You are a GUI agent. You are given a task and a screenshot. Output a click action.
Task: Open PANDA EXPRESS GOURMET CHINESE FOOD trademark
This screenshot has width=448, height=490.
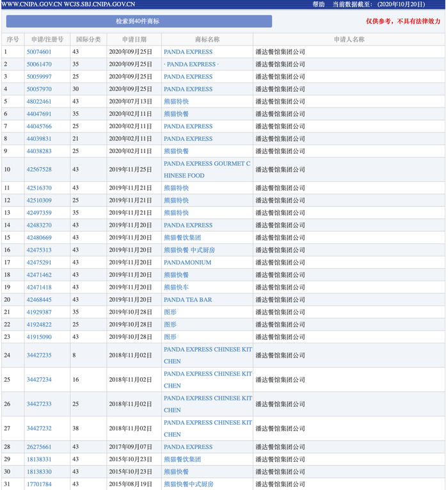point(207,170)
